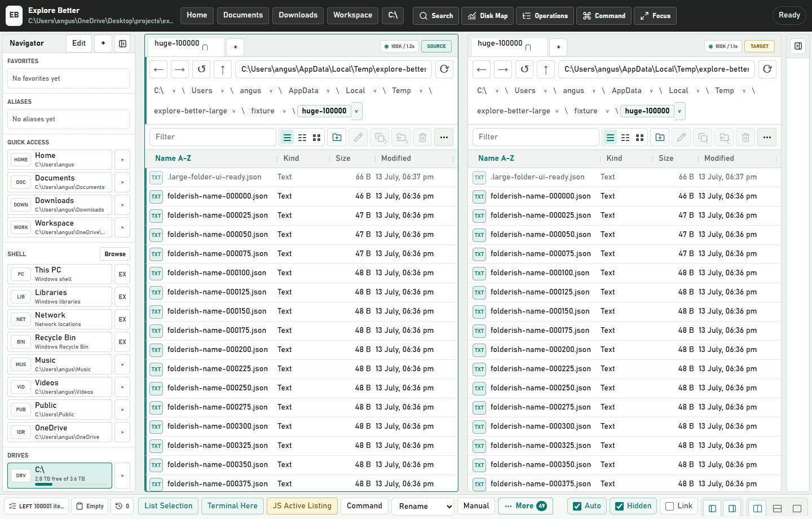This screenshot has height=519, width=812.
Task: Expand huge-100000 breadcrumb dropdown in right pane
Action: click(x=679, y=111)
